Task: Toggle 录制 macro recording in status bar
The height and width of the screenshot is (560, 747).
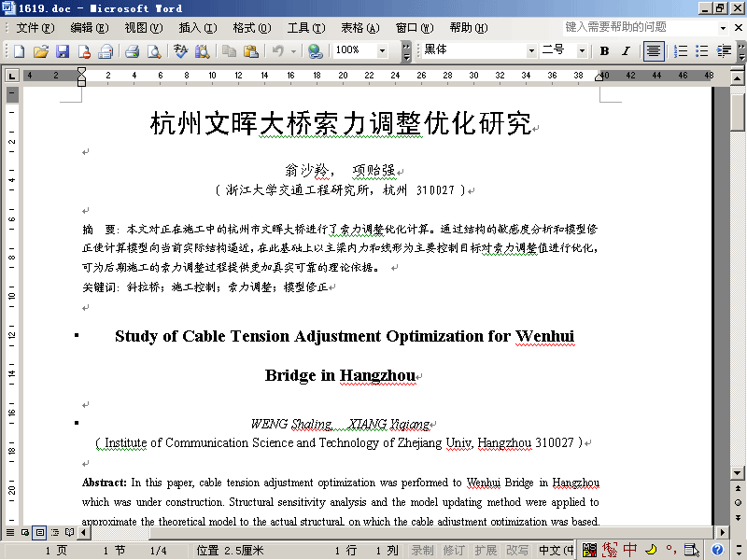Action: [x=423, y=551]
